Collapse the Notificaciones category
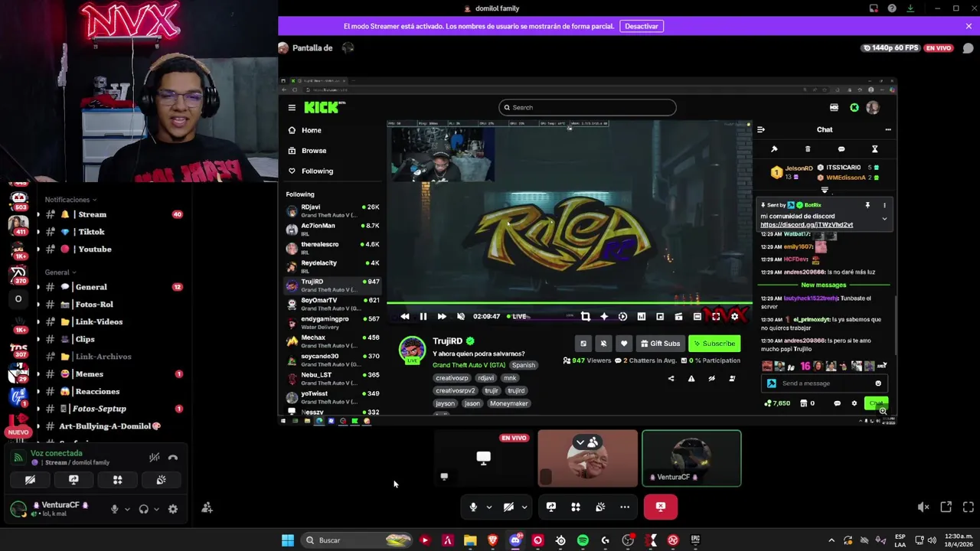 pos(70,200)
